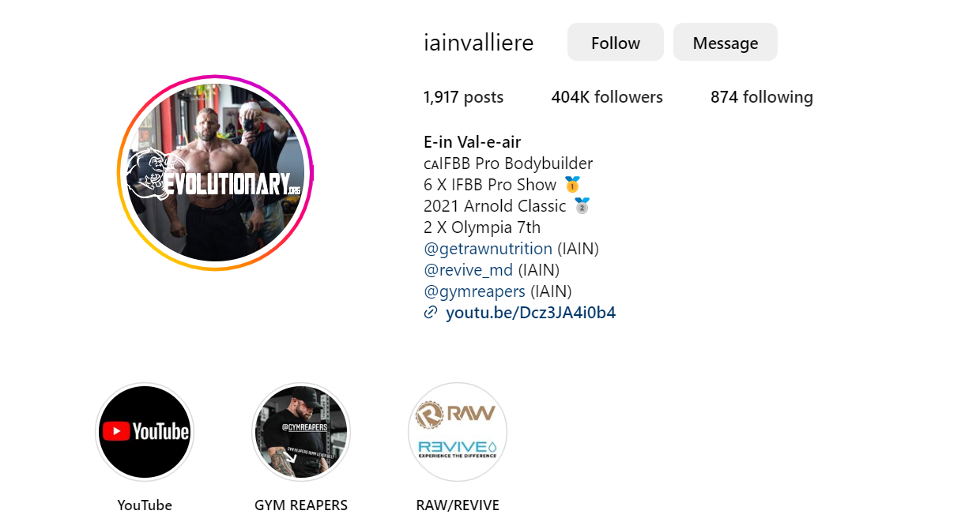The height and width of the screenshot is (522, 980).
Task: Show the 874 following list
Action: (762, 97)
